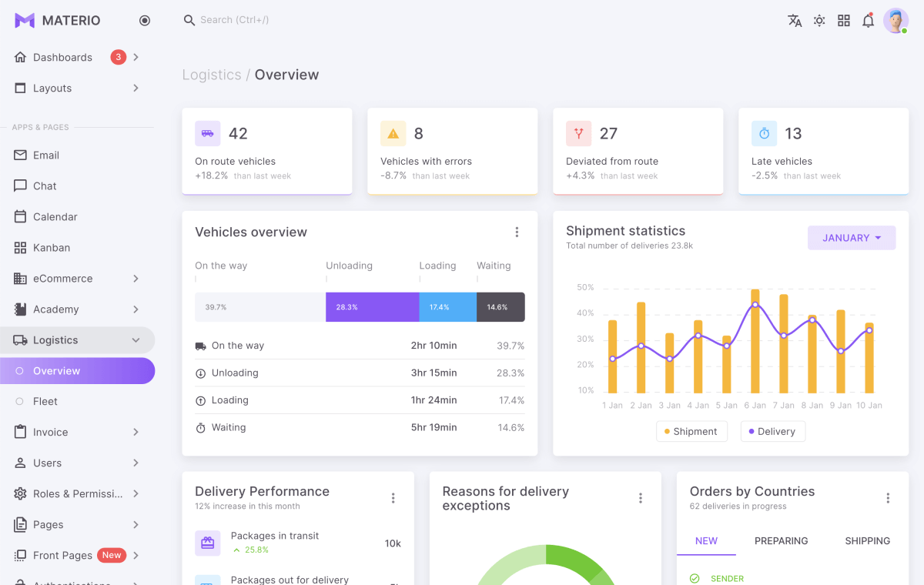This screenshot has width=924, height=585.
Task: Expand the Academy section chevron
Action: [x=136, y=309]
